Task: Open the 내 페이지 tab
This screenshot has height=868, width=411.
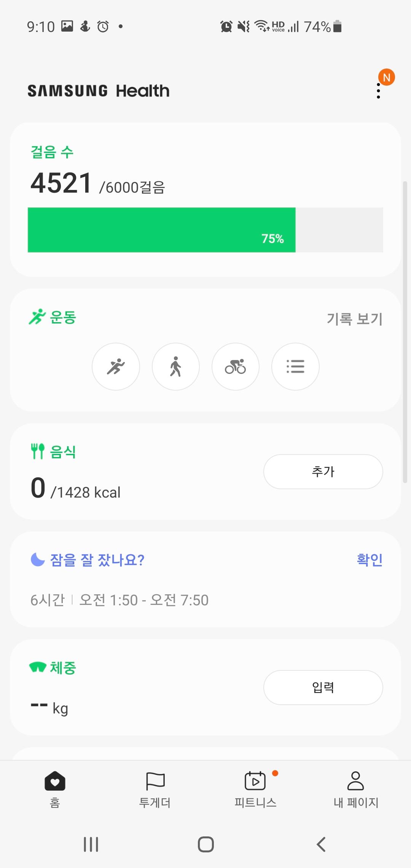Action: pyautogui.click(x=356, y=789)
